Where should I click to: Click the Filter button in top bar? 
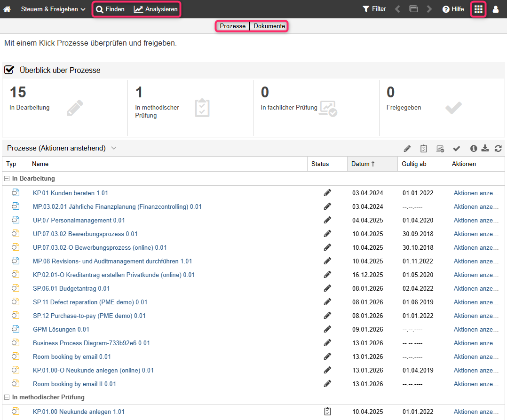pos(374,9)
